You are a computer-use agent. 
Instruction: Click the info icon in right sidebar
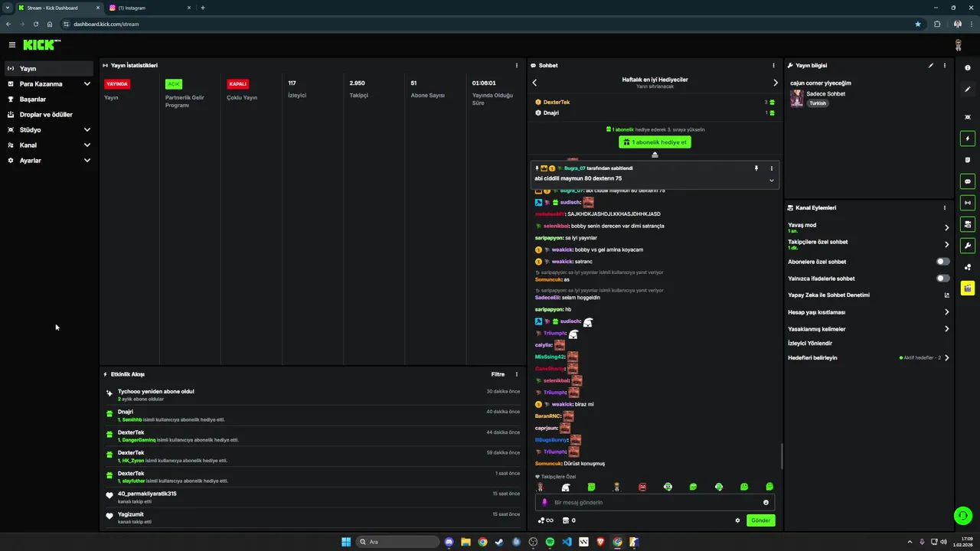coord(968,68)
